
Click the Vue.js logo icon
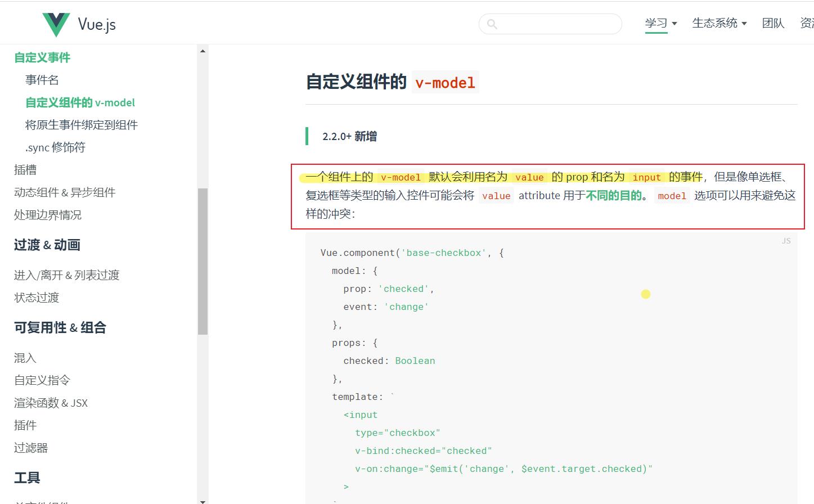tap(56, 24)
